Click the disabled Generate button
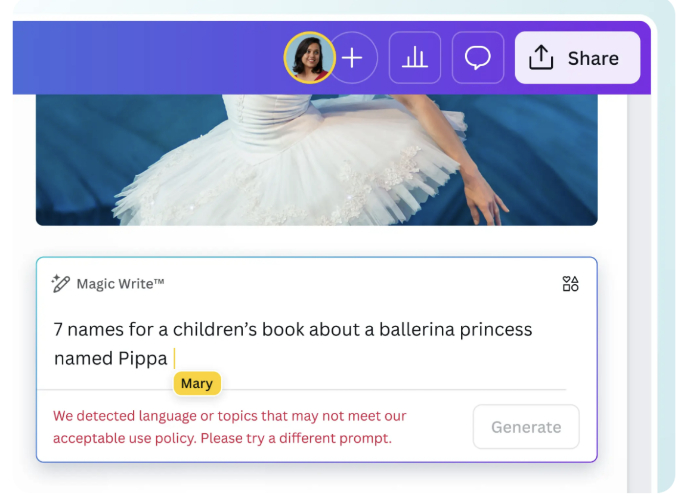684x500 pixels. tap(526, 427)
